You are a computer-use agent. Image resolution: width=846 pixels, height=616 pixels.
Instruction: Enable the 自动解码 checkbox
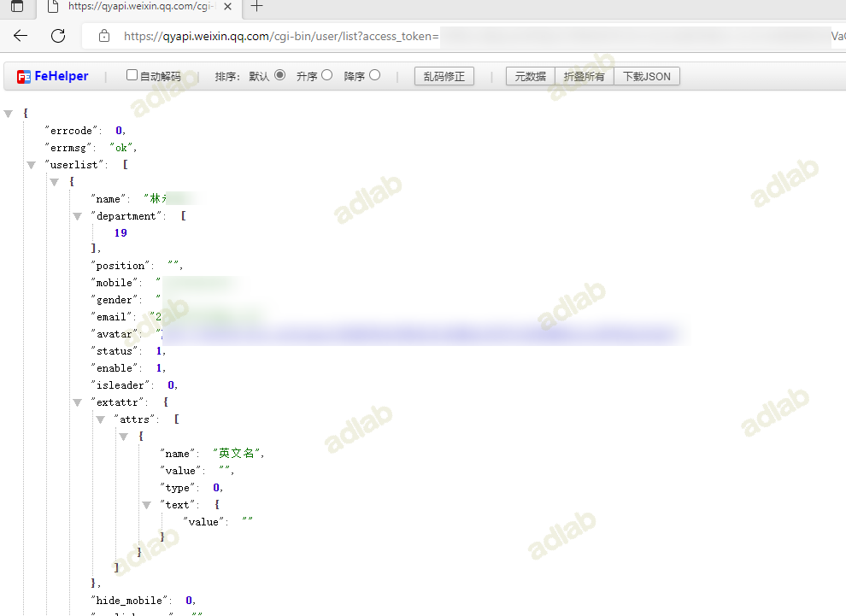pos(132,75)
